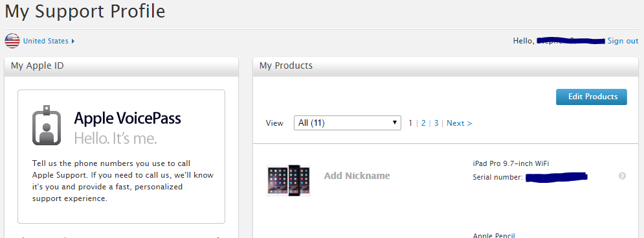Go to products page 3
Viewport: 644px width, 238px height.
pos(436,123)
